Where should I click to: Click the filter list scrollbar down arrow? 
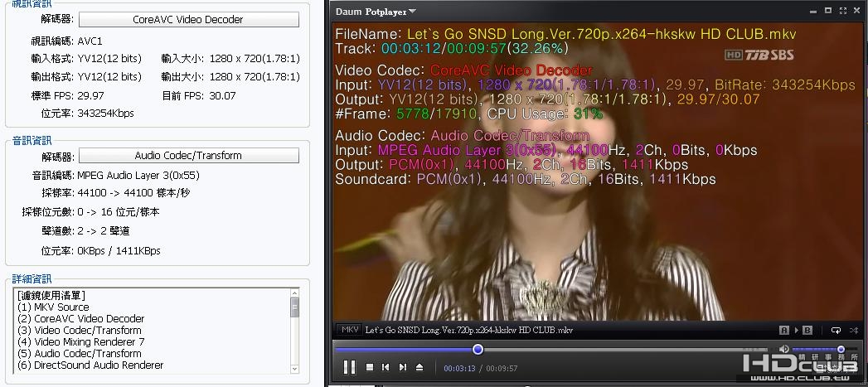[294, 369]
